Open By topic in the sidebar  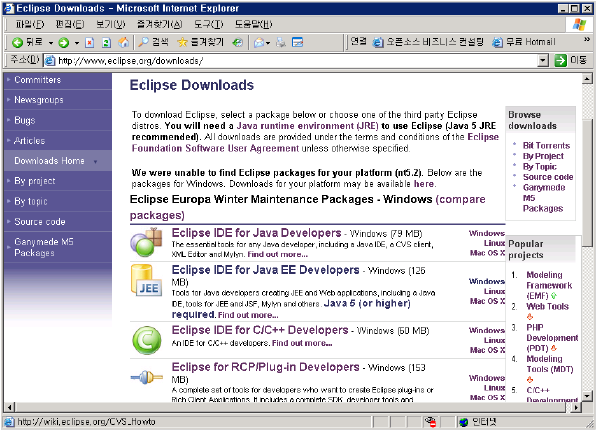tap(31, 201)
